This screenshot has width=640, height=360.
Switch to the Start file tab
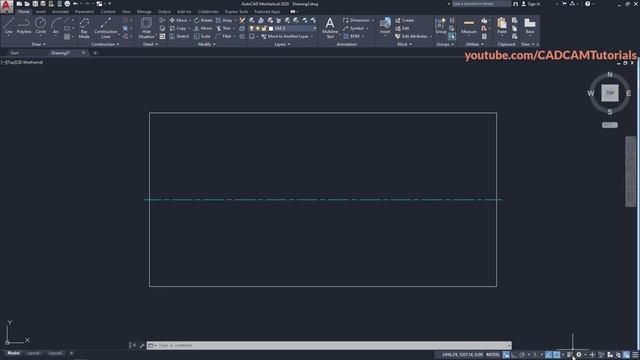click(x=15, y=53)
